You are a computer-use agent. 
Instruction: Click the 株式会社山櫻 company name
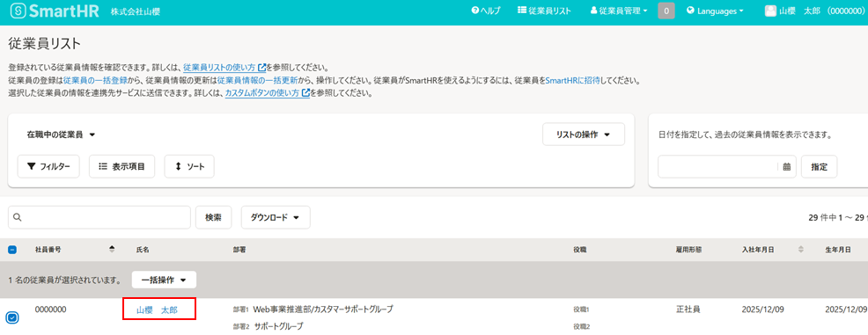tap(136, 11)
